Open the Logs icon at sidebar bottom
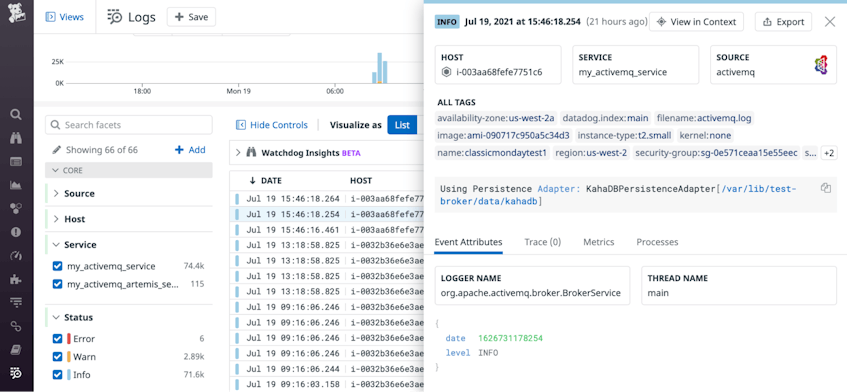 click(16, 373)
